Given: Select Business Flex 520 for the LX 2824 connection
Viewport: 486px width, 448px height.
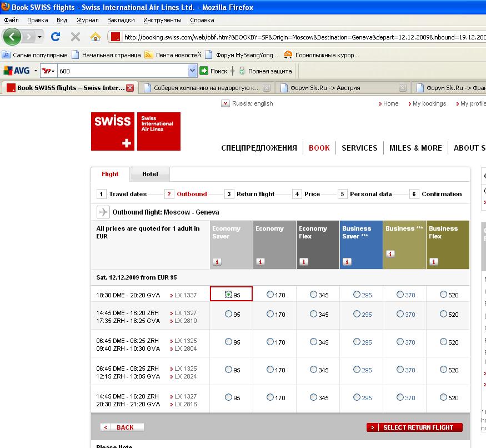Looking at the screenshot, I should 444,369.
